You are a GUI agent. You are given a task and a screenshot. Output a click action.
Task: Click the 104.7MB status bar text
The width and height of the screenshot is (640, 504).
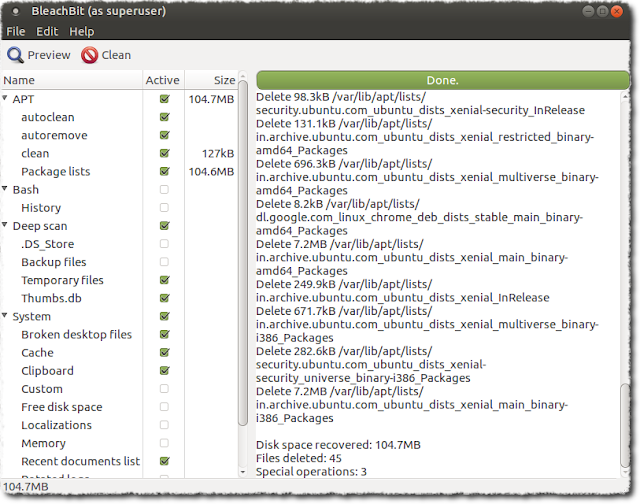click(x=26, y=486)
